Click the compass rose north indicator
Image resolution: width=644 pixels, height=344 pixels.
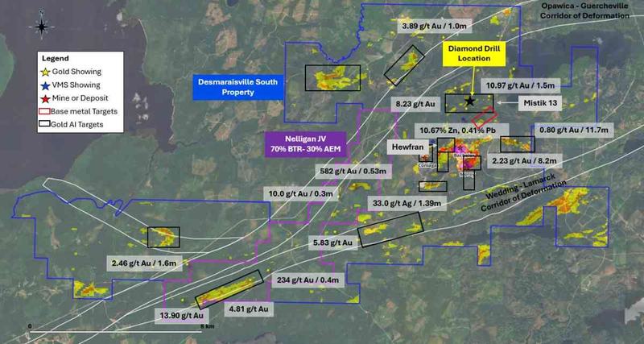click(x=41, y=27)
